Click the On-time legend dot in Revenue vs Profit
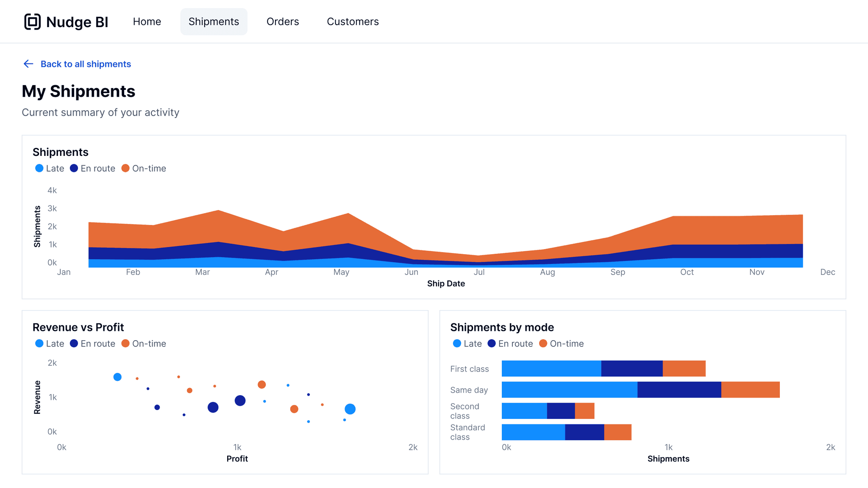The image size is (868, 488). click(125, 344)
